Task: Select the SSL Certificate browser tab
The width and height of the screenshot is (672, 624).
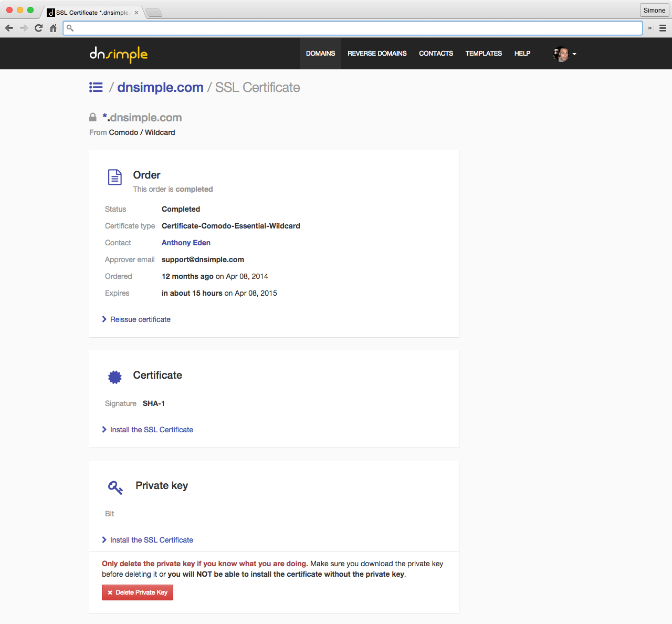Action: coord(92,13)
